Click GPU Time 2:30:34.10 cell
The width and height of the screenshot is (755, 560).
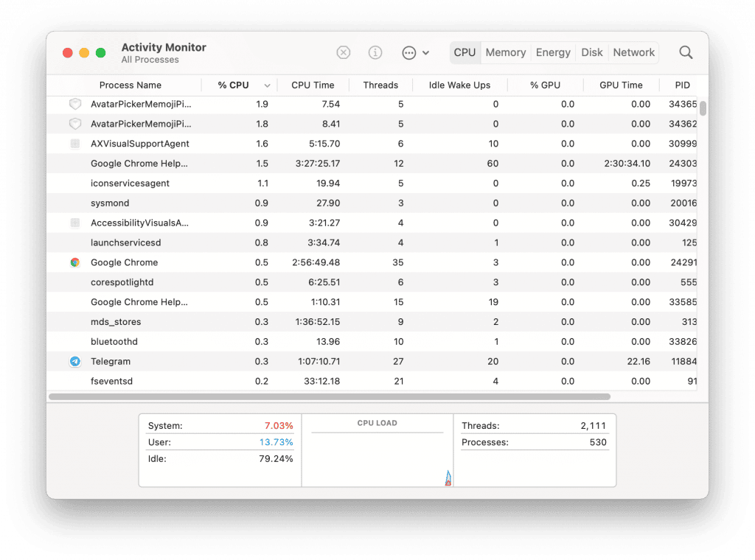[x=627, y=163]
